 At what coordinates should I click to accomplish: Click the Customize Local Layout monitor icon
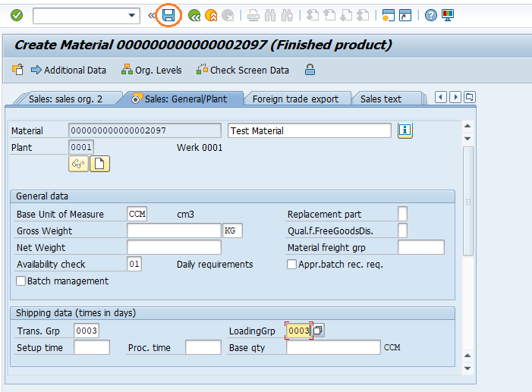click(448, 16)
